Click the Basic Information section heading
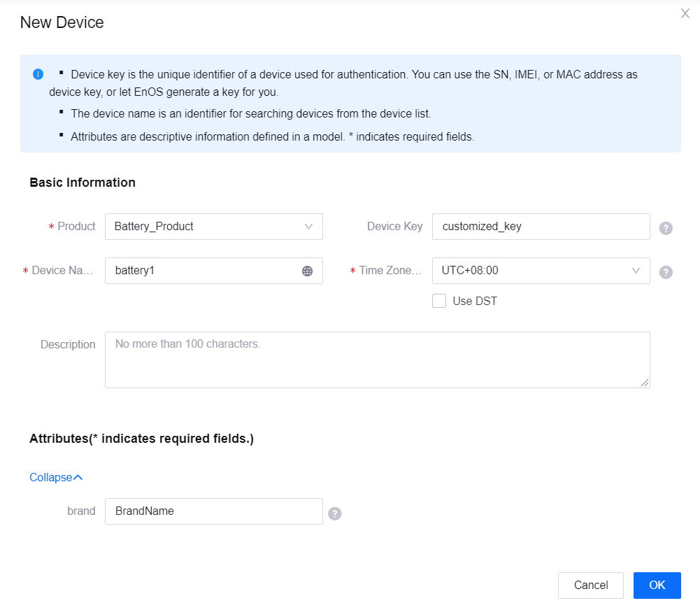 click(x=83, y=183)
